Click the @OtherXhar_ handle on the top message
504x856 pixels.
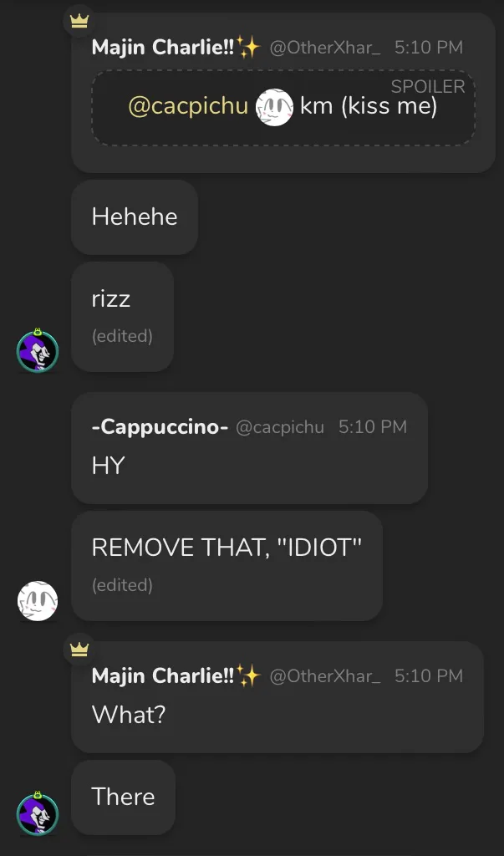click(325, 48)
